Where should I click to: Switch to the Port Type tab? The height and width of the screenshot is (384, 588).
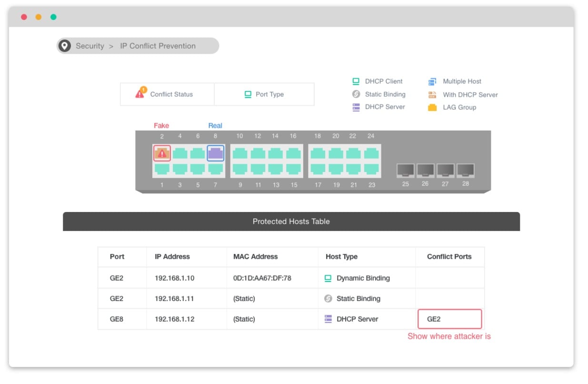pos(264,94)
